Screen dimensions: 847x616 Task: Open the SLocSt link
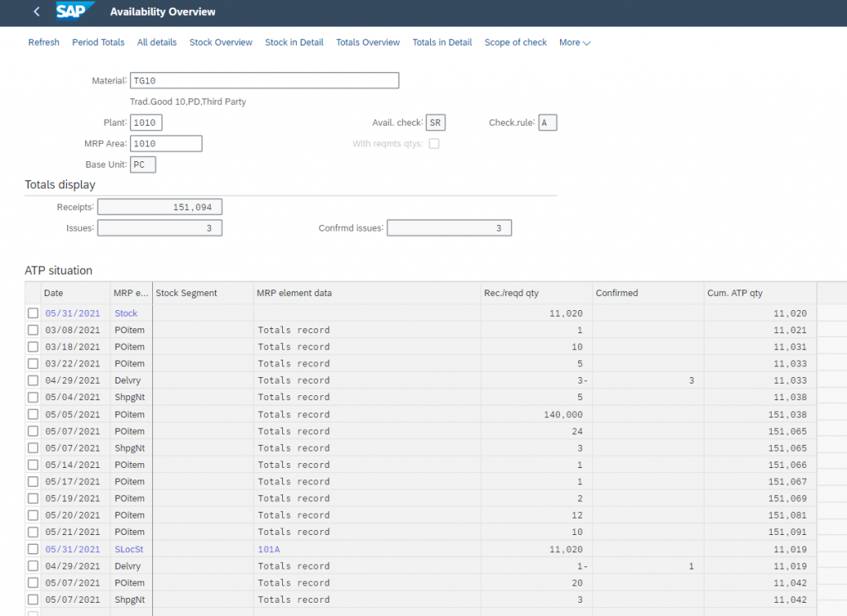point(129,549)
